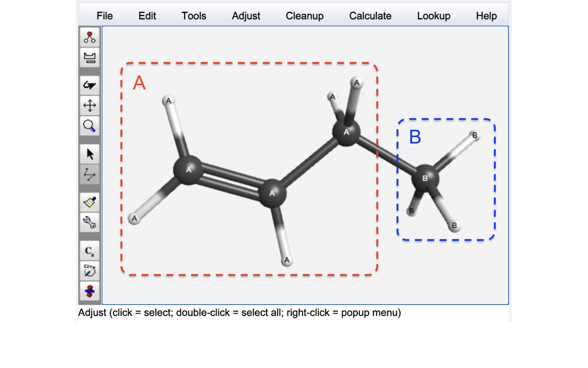The width and height of the screenshot is (588, 368).
Task: Click the greyed zigzag bond tool
Action: coord(90,174)
